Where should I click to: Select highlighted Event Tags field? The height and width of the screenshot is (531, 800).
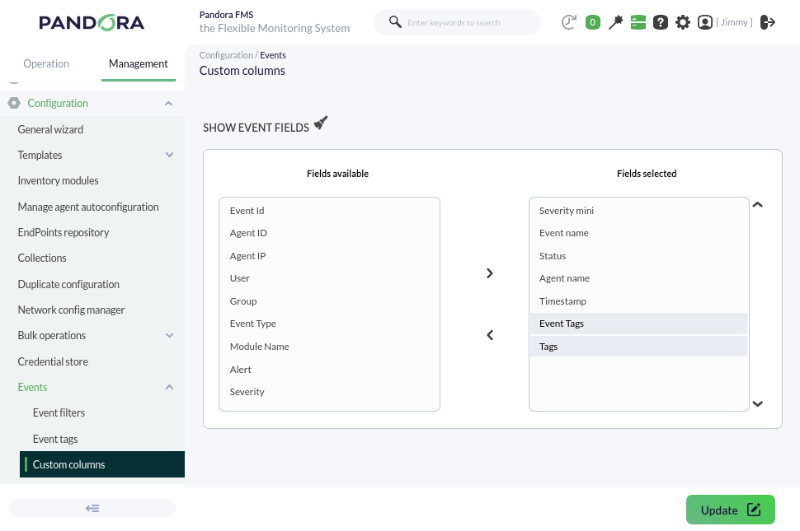click(639, 323)
